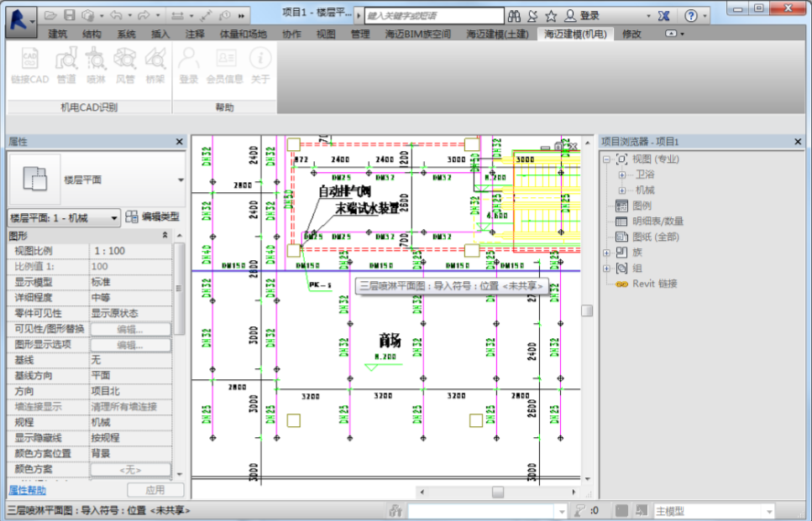This screenshot has width=812, height=521.
Task: Open the 关于 about dialog
Action: (x=260, y=65)
